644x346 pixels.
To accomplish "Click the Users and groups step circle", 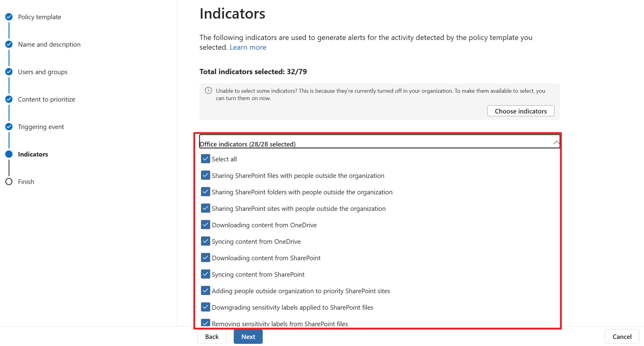I will [x=9, y=71].
